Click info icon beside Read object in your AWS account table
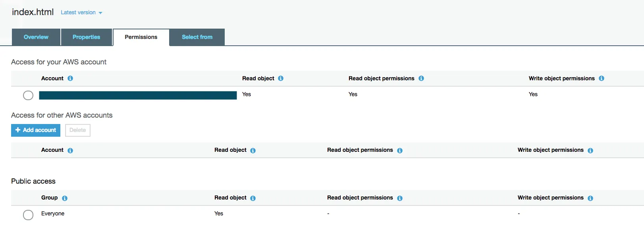 coord(281,78)
